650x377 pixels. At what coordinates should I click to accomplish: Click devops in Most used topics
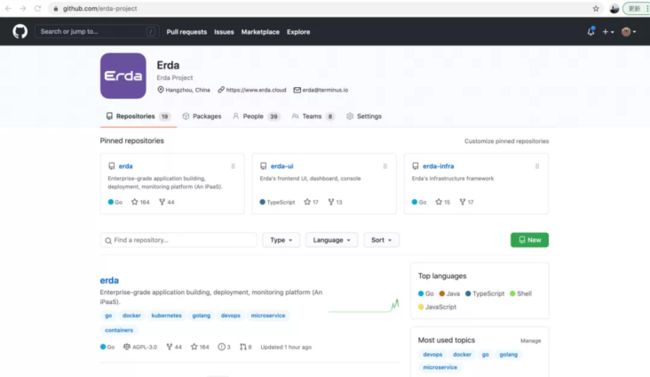pyautogui.click(x=432, y=355)
